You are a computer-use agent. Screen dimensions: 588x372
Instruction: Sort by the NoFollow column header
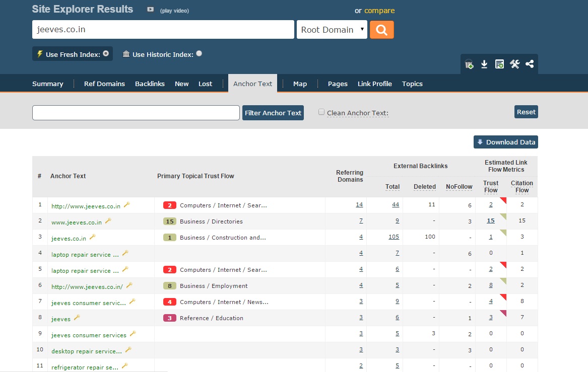(x=459, y=187)
